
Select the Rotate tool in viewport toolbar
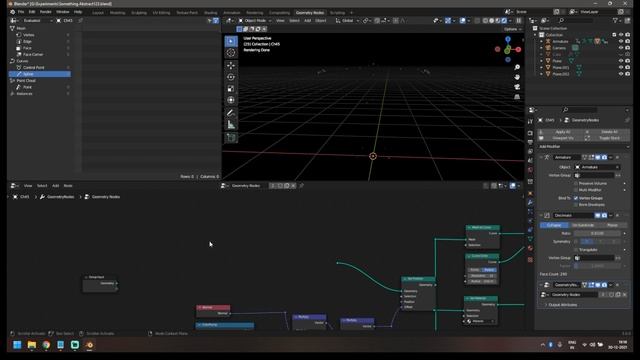click(231, 77)
